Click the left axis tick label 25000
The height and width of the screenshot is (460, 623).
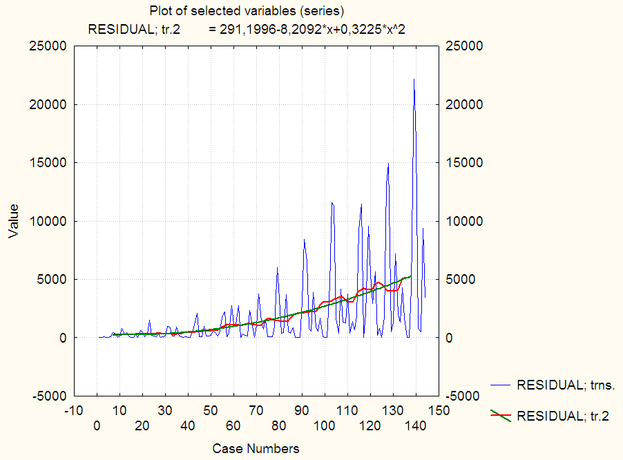[48, 46]
